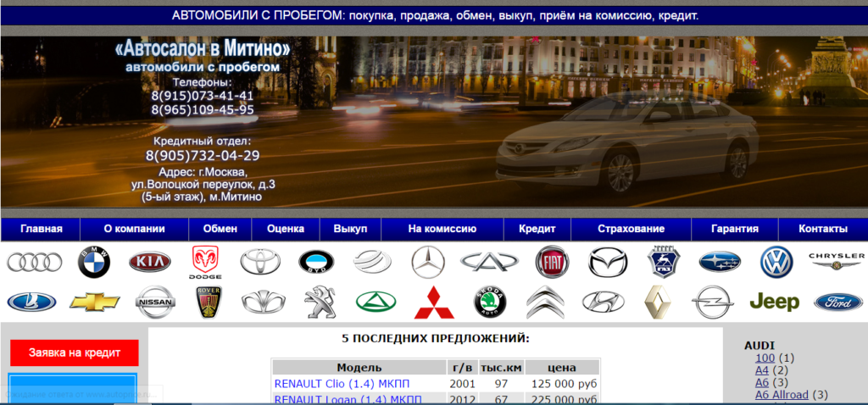The width and height of the screenshot is (868, 405).
Task: Click the Chrysler winged logo
Action: [x=837, y=262]
